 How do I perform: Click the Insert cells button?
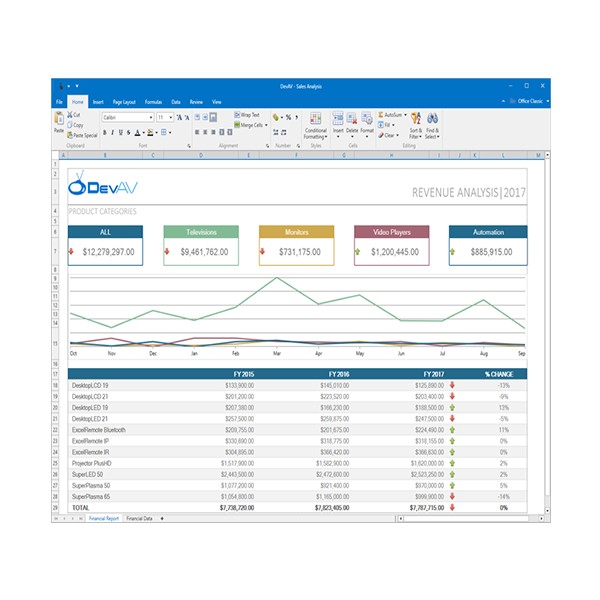[338, 125]
